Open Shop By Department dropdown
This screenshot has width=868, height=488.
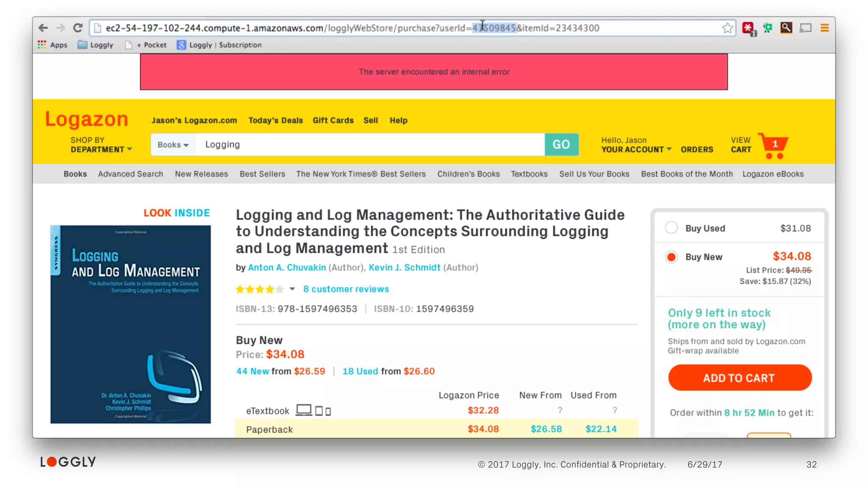tap(101, 145)
